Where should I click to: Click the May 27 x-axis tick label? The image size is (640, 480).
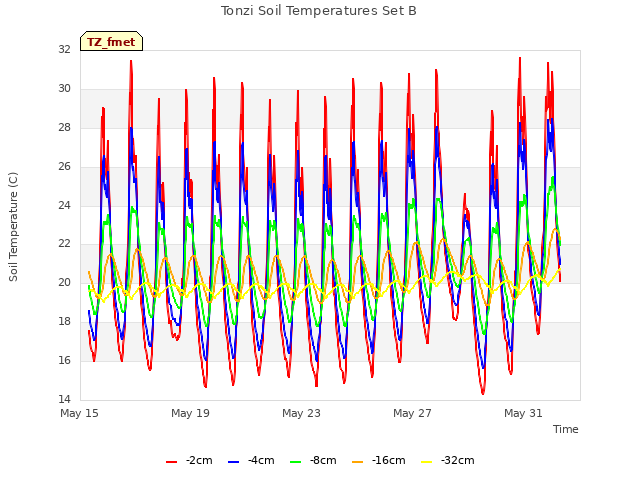click(x=413, y=413)
